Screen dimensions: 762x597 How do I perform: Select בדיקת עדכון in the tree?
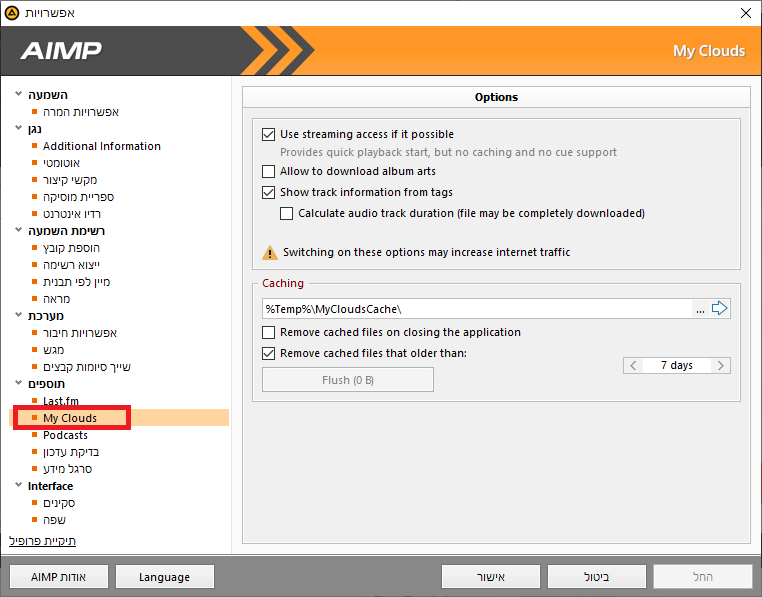[71, 452]
